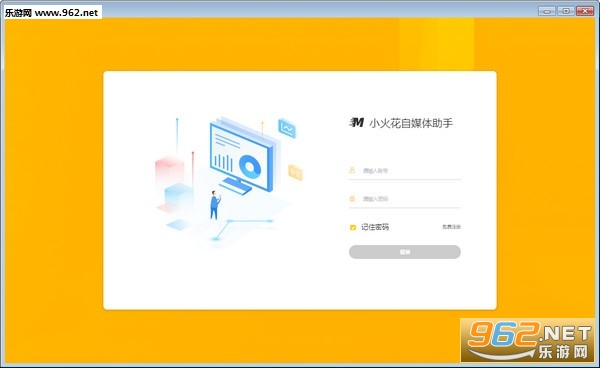
Task: Click the user icon beside account field
Action: 352,170
